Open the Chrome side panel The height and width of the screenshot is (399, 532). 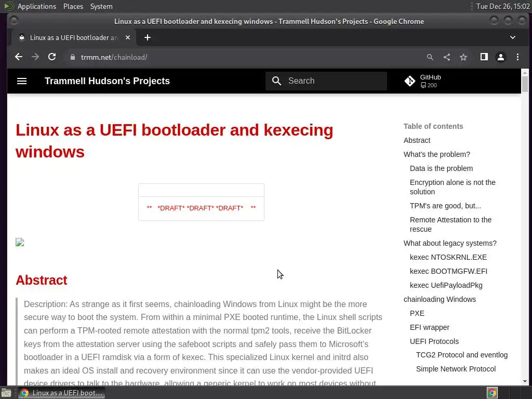pyautogui.click(x=484, y=57)
